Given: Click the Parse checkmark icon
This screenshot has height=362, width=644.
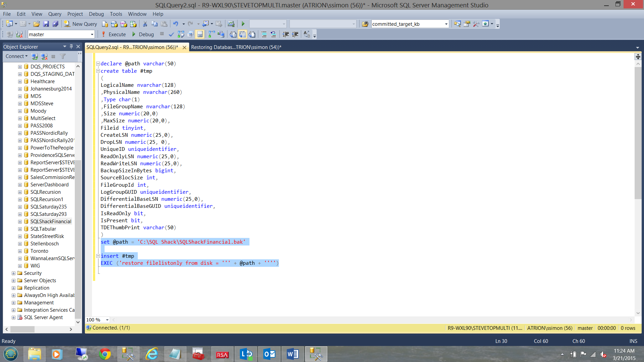Looking at the screenshot, I should [x=171, y=34].
